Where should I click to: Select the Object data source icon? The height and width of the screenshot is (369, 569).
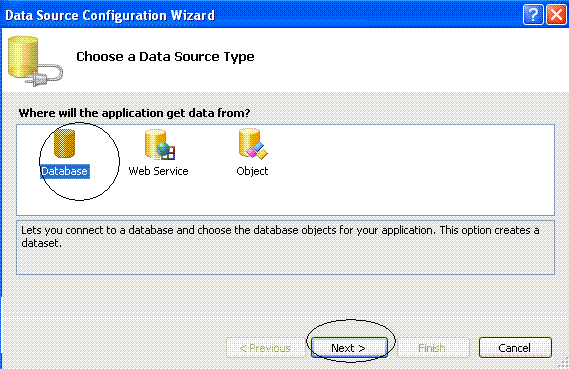tap(253, 144)
